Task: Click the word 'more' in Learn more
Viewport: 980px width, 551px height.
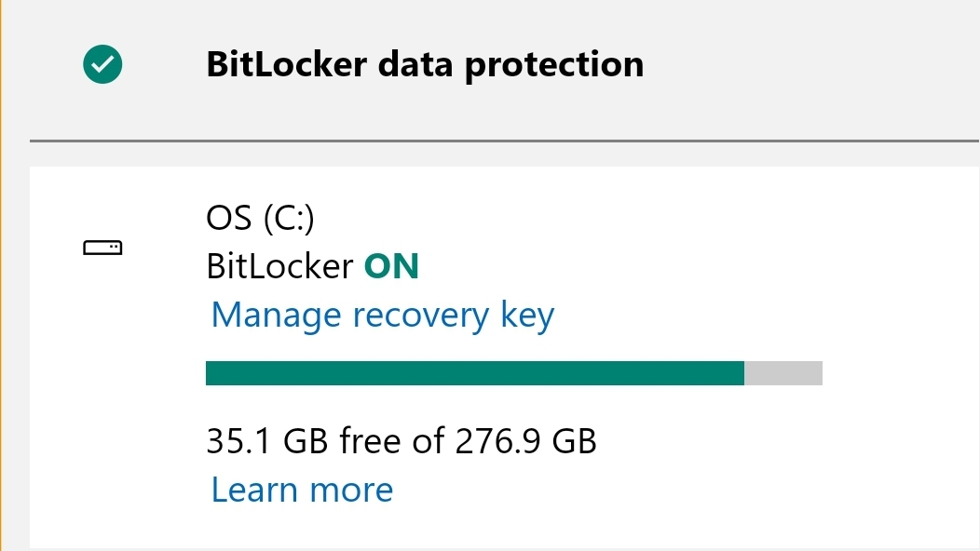Action: click(351, 490)
